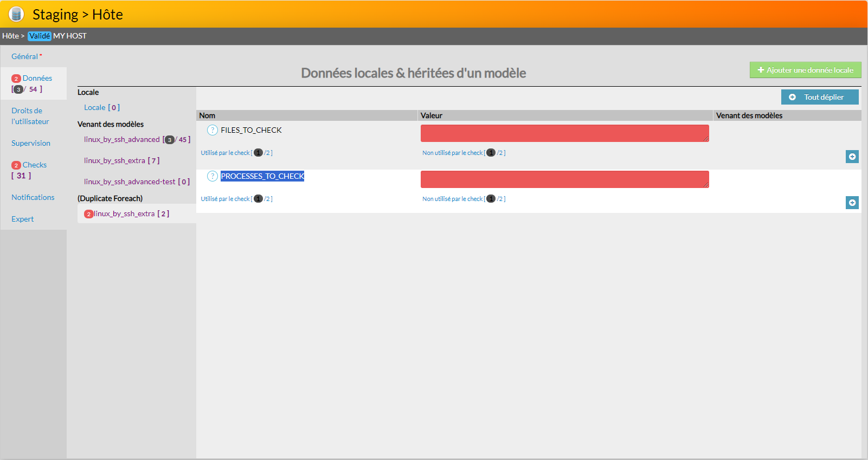Click the Staging database logo icon
The width and height of the screenshot is (868, 460).
16,14
